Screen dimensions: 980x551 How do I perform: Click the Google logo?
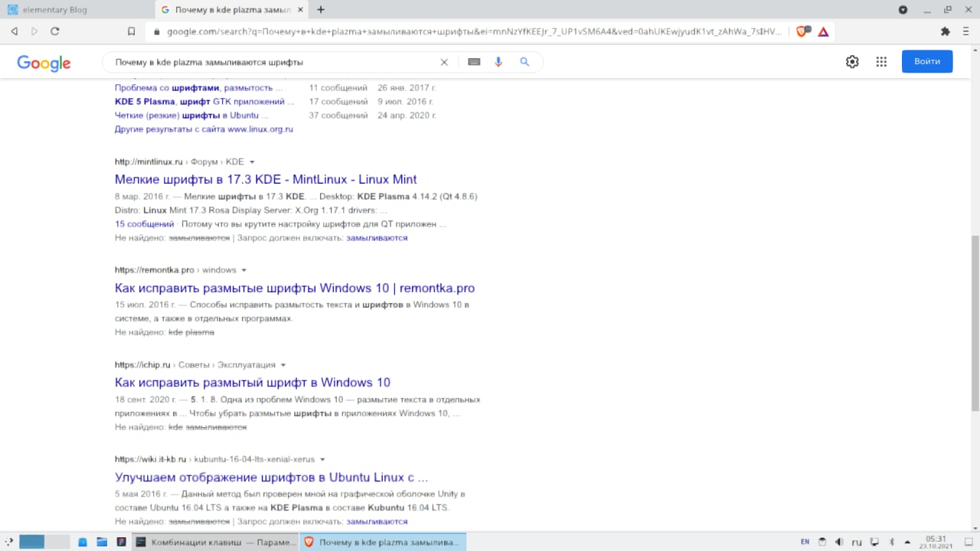(44, 64)
